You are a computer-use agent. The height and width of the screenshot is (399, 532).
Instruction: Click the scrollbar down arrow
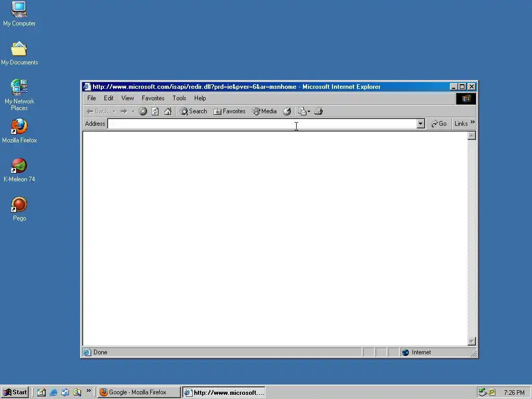[472, 341]
